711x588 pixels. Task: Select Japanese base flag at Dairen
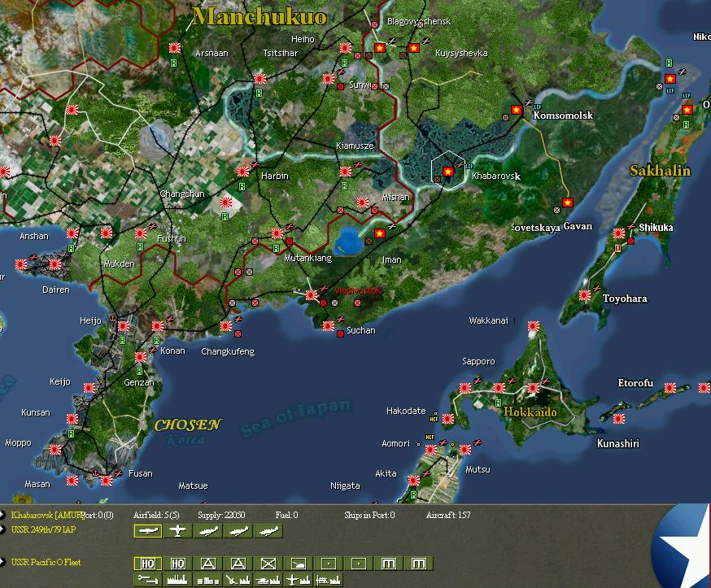pyautogui.click(x=55, y=264)
